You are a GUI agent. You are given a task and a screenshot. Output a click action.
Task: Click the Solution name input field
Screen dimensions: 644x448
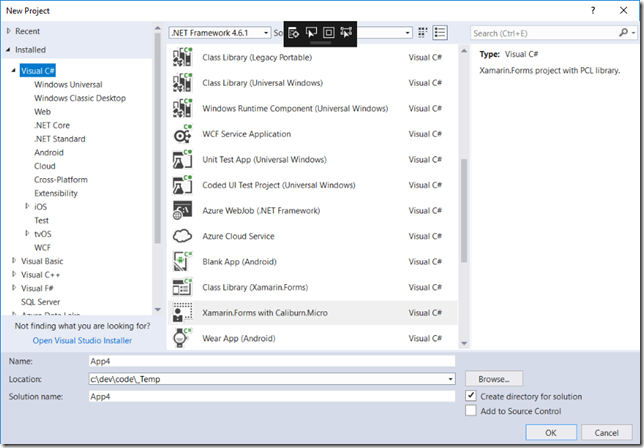click(x=272, y=397)
